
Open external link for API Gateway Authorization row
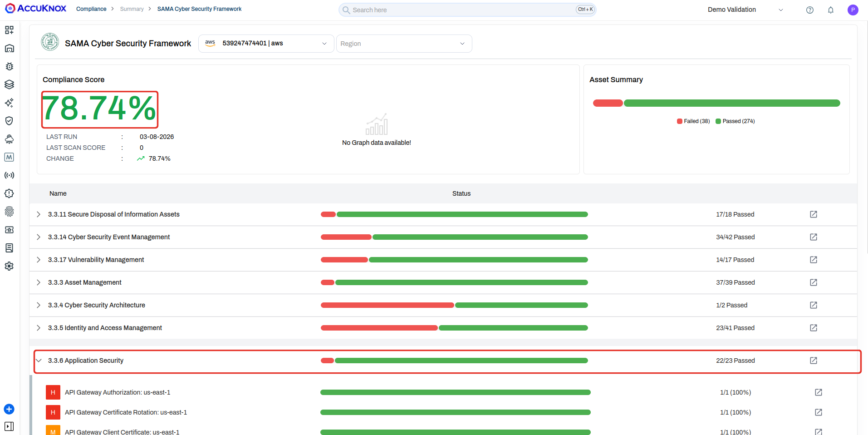coord(819,392)
